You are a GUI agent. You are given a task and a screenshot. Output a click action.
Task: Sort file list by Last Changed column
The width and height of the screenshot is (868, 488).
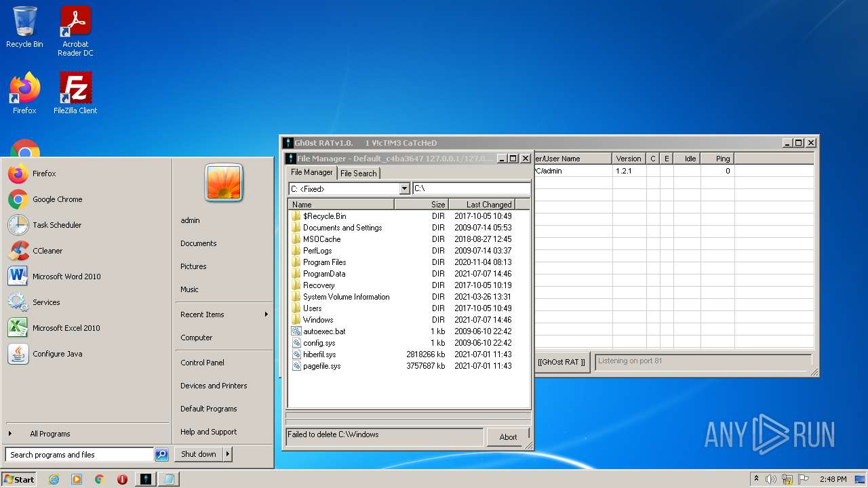click(x=481, y=204)
